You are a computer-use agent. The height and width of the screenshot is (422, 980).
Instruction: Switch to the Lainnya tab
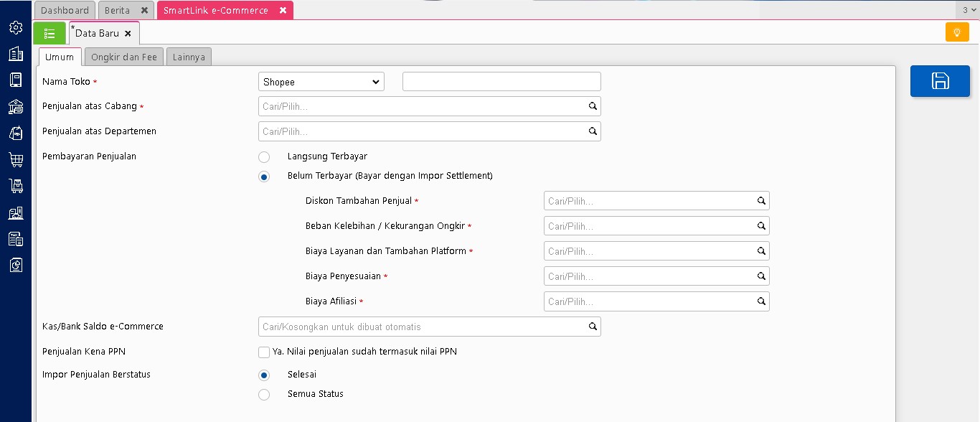coord(189,57)
